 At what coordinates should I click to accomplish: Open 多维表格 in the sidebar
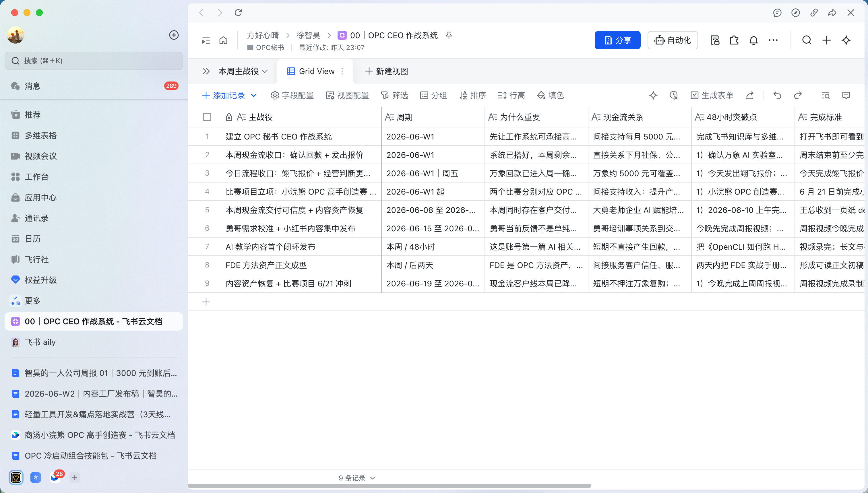coord(94,135)
